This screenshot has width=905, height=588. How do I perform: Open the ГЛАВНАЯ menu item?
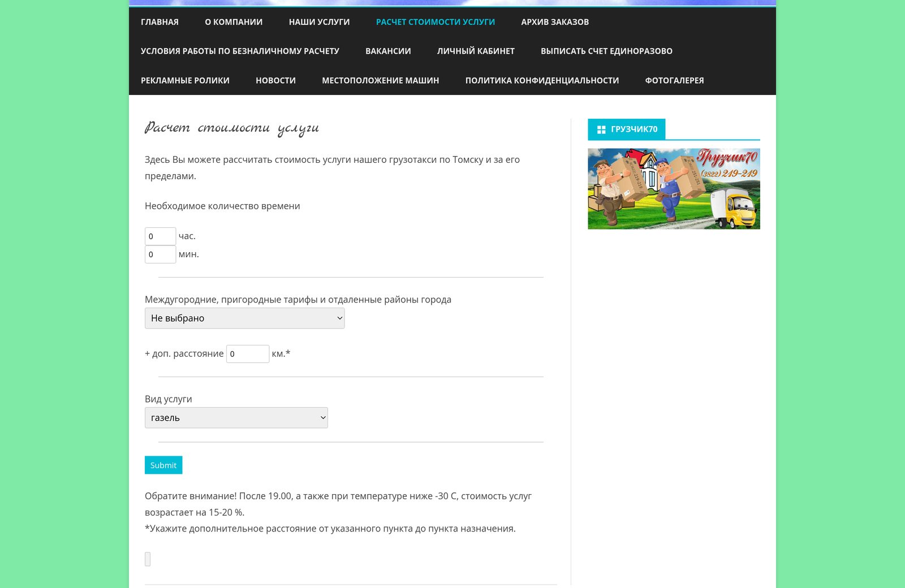point(160,22)
